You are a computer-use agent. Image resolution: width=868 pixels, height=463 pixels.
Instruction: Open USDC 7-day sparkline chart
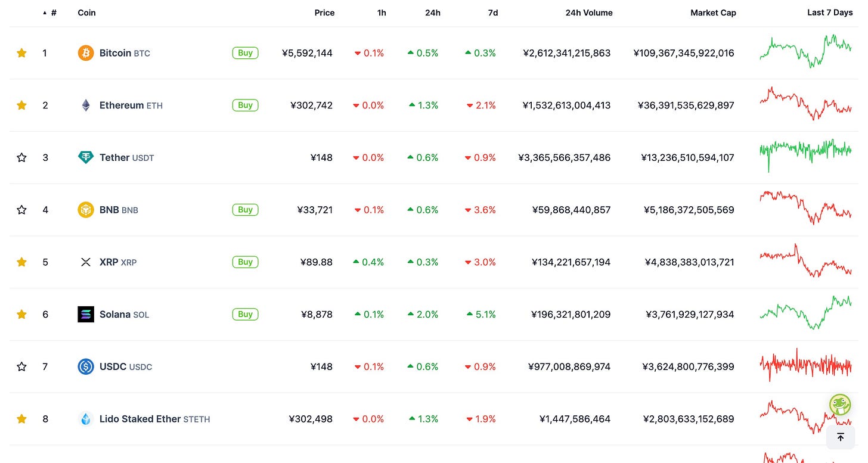(x=805, y=365)
